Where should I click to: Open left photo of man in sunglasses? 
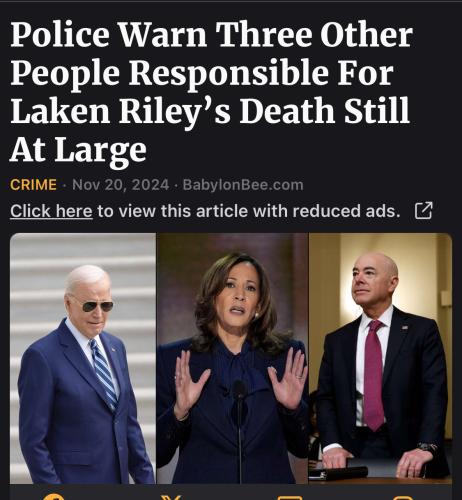(83, 358)
